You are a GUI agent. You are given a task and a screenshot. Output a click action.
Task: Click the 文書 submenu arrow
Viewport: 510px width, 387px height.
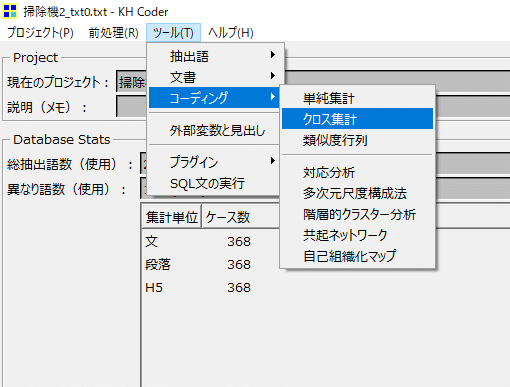273,76
